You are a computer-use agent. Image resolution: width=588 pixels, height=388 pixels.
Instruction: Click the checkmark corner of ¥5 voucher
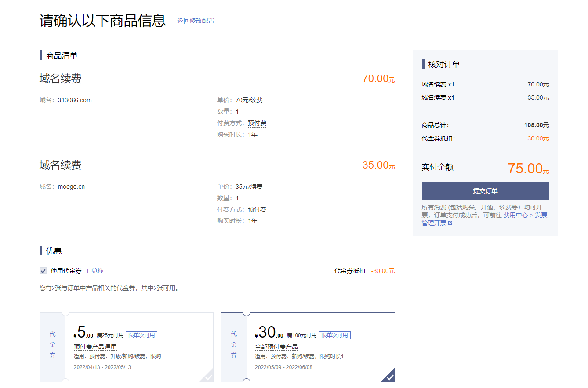pos(208,377)
